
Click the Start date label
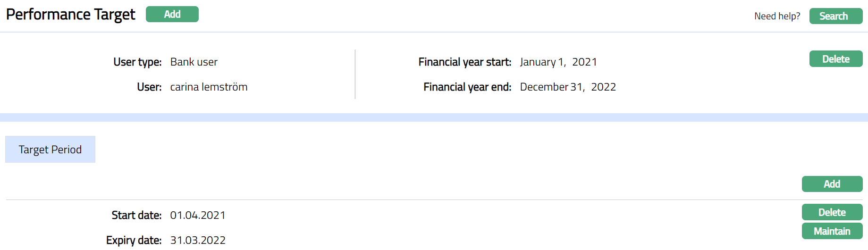[x=136, y=215]
